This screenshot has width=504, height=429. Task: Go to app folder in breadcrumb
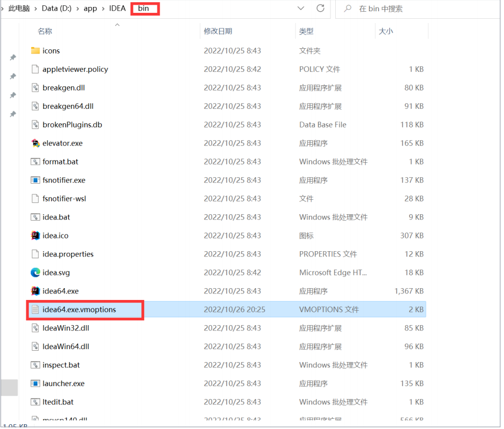coord(91,9)
